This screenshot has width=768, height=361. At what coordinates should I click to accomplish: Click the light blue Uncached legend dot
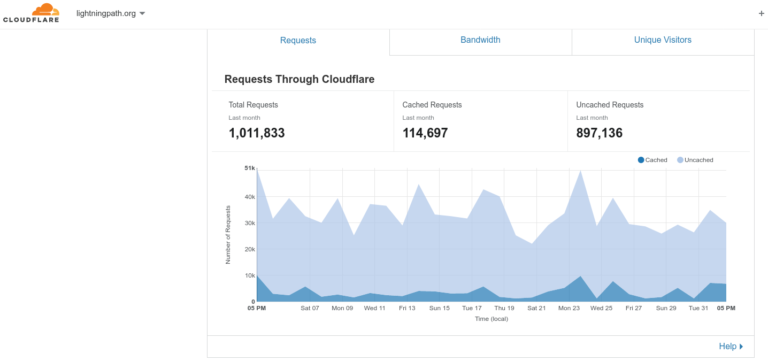[680, 160]
